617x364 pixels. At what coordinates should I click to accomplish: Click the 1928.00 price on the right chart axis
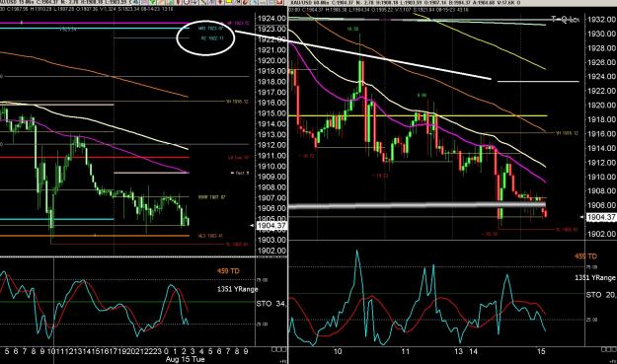(601, 48)
